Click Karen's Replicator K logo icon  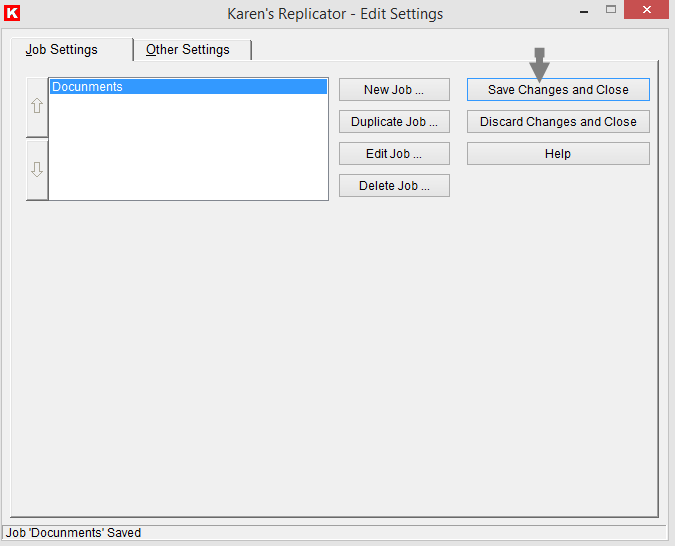[x=12, y=13]
